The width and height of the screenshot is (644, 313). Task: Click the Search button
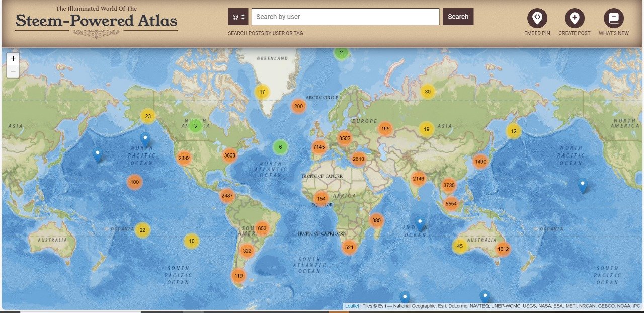pyautogui.click(x=458, y=17)
